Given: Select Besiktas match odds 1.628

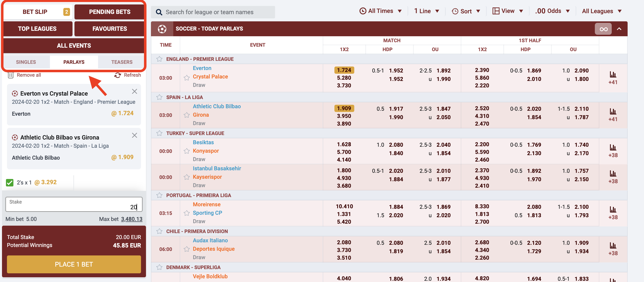Looking at the screenshot, I should coord(344,144).
